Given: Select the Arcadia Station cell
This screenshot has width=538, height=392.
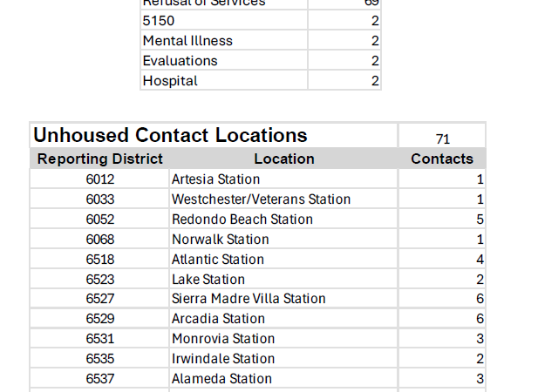Looking at the screenshot, I should point(218,319).
